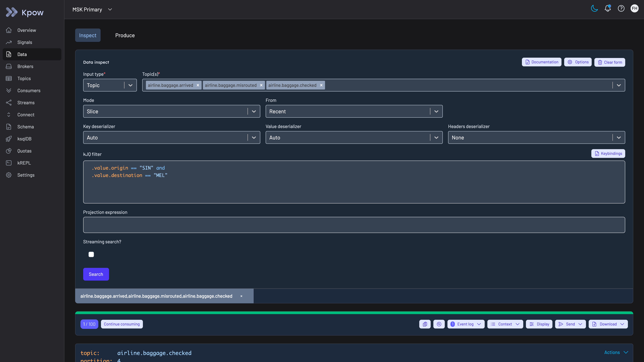Open the Documentation button
Image resolution: width=644 pixels, height=362 pixels.
pos(541,62)
